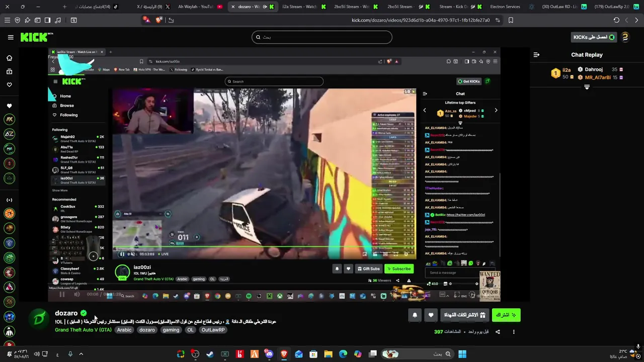Click the dozaro channel avatar below video

(x=38, y=320)
